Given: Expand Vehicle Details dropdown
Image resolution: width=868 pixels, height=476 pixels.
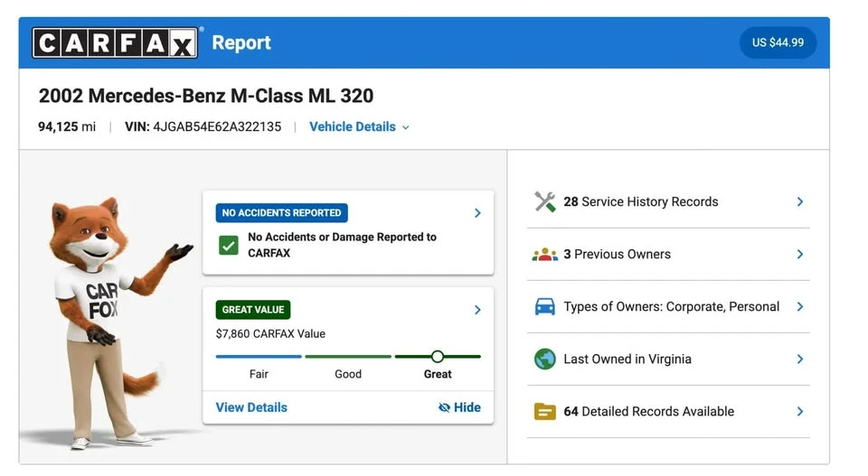Looking at the screenshot, I should (359, 126).
